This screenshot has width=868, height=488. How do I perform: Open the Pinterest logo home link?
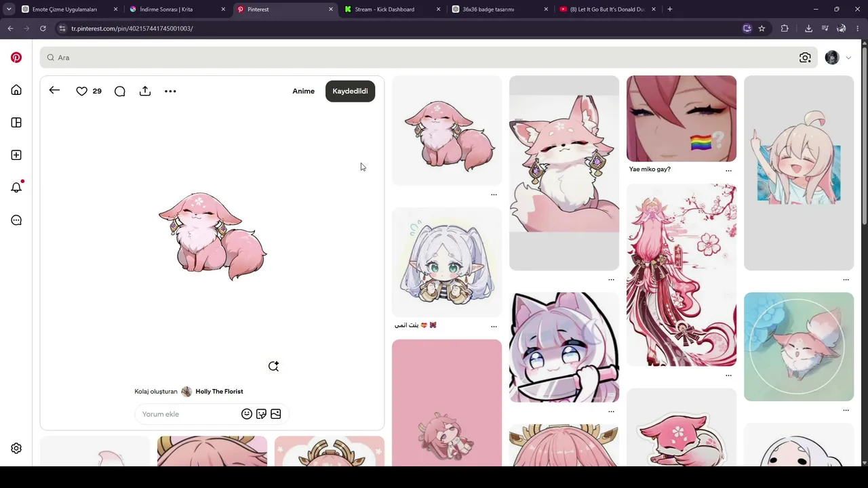click(16, 58)
